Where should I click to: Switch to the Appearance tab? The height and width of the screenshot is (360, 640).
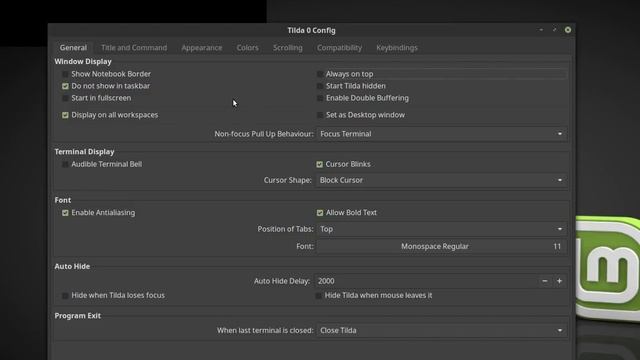pos(202,48)
